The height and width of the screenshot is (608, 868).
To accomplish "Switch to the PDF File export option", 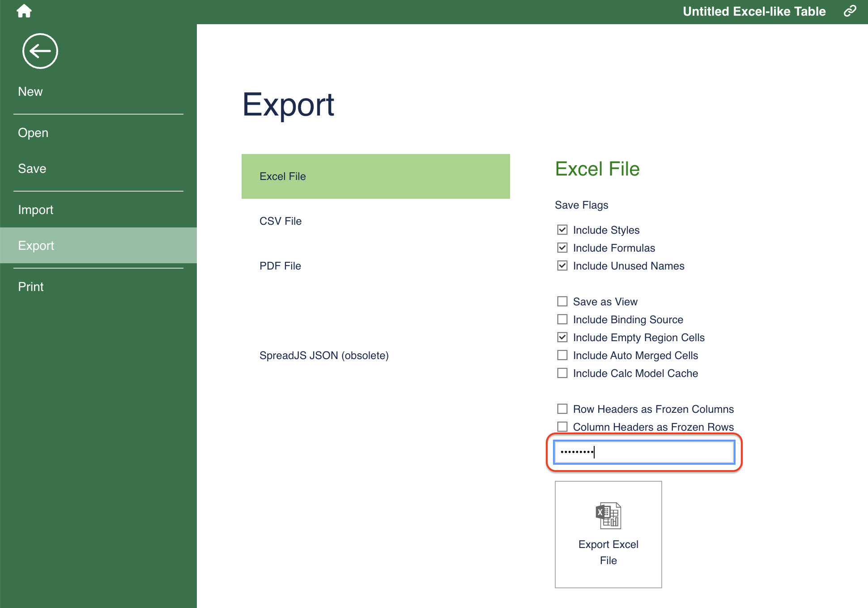I will tap(280, 265).
